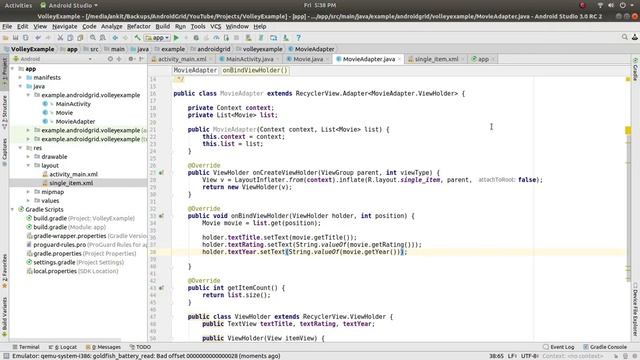Collapse the Gradle Scripts node arrow

click(x=13, y=209)
